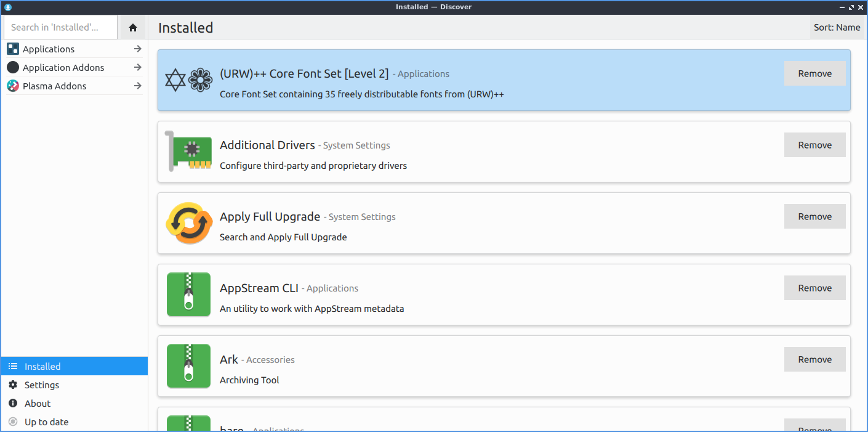Open the Sort: Name dropdown
Viewport: 868px width, 432px height.
(x=837, y=28)
